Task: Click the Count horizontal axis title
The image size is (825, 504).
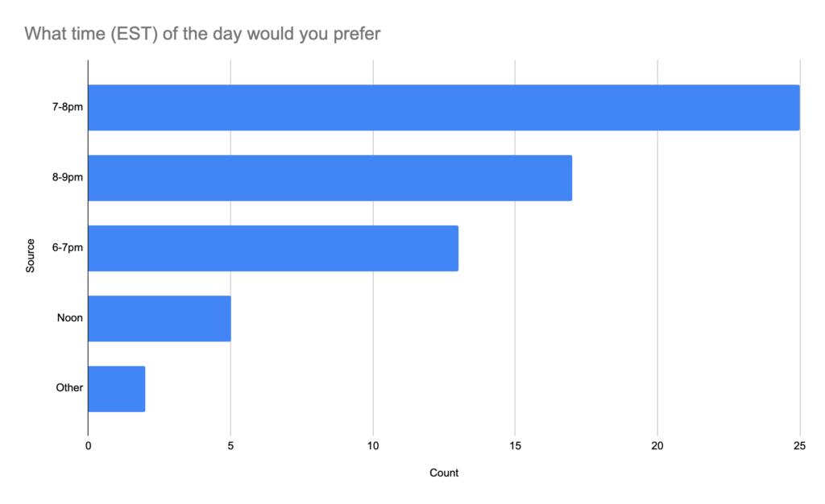Action: 444,473
